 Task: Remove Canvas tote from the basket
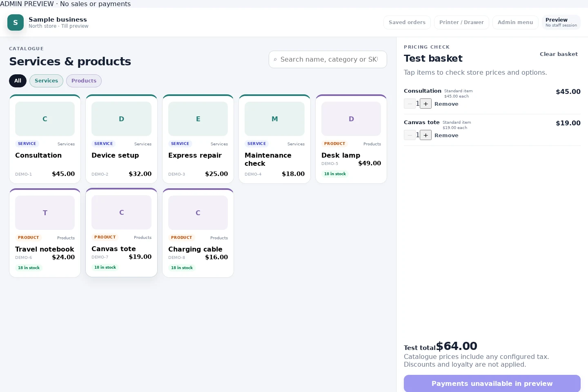pos(446,136)
